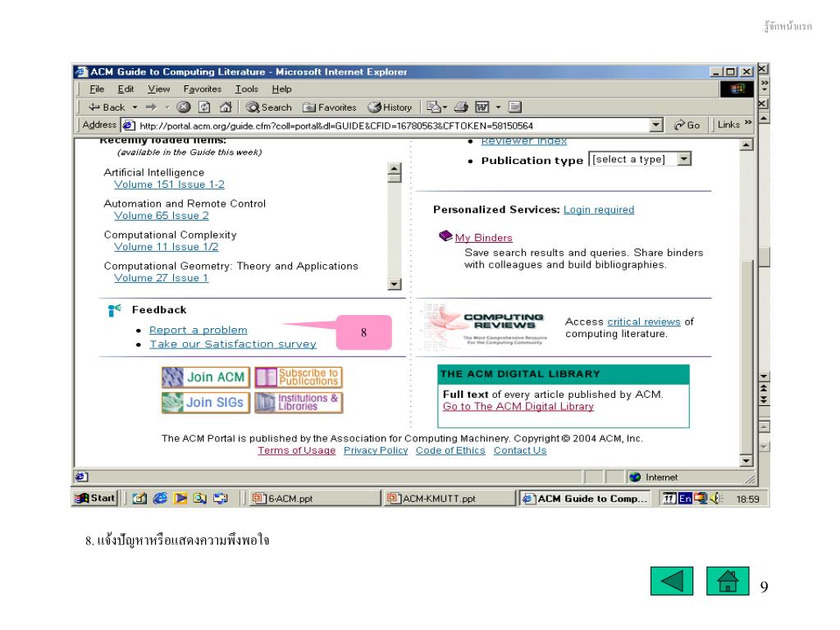Refresh the page with Refresh icon
The image size is (840, 630).
coord(204,107)
